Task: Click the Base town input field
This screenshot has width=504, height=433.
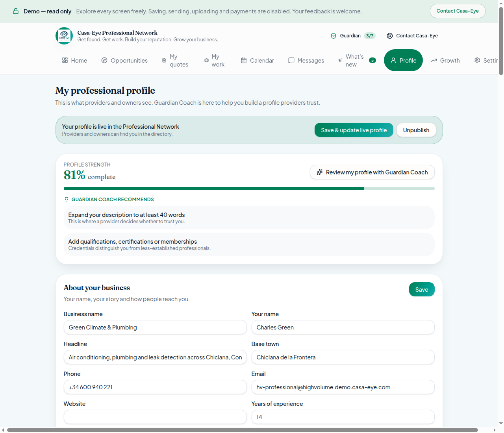Action: (x=343, y=357)
